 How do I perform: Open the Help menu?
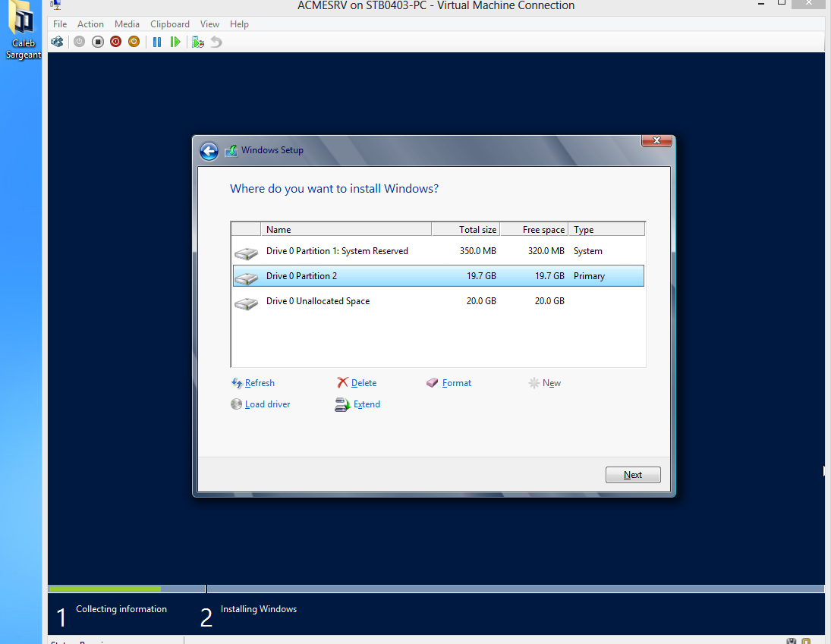(x=239, y=24)
